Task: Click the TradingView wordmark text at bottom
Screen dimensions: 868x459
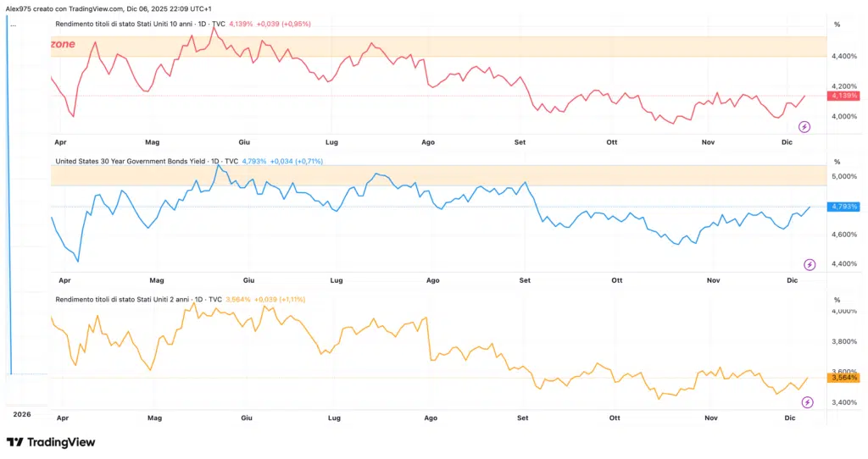Action: pyautogui.click(x=61, y=442)
